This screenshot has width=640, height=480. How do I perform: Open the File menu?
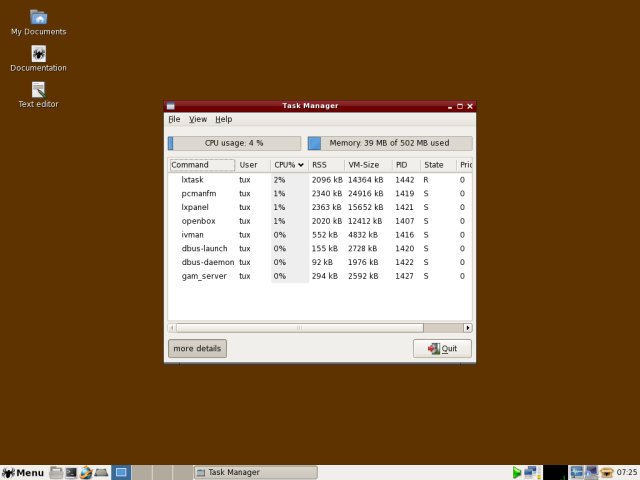pos(174,119)
